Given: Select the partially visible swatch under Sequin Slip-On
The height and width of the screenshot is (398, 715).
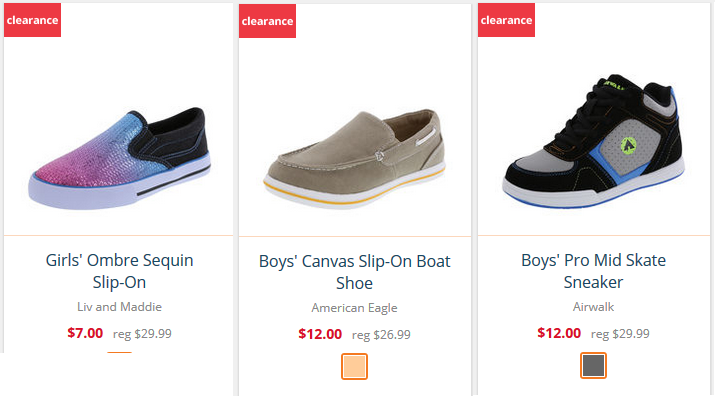Looking at the screenshot, I should [119, 352].
